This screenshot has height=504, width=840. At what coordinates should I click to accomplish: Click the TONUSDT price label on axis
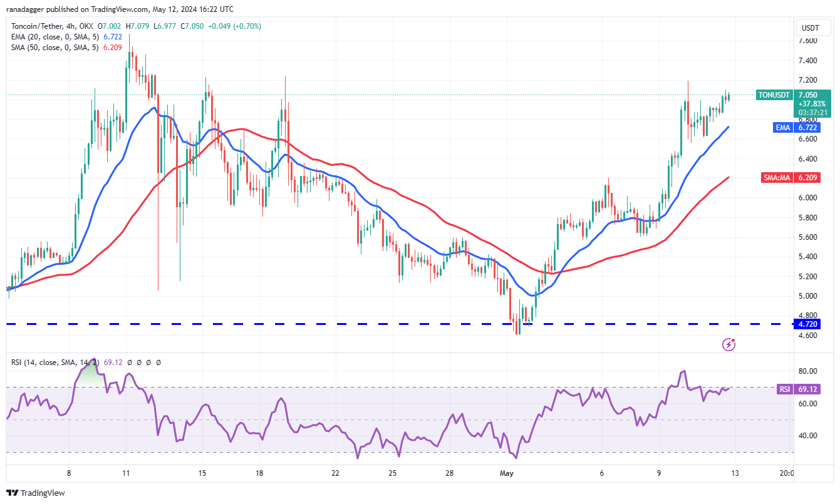(x=774, y=95)
